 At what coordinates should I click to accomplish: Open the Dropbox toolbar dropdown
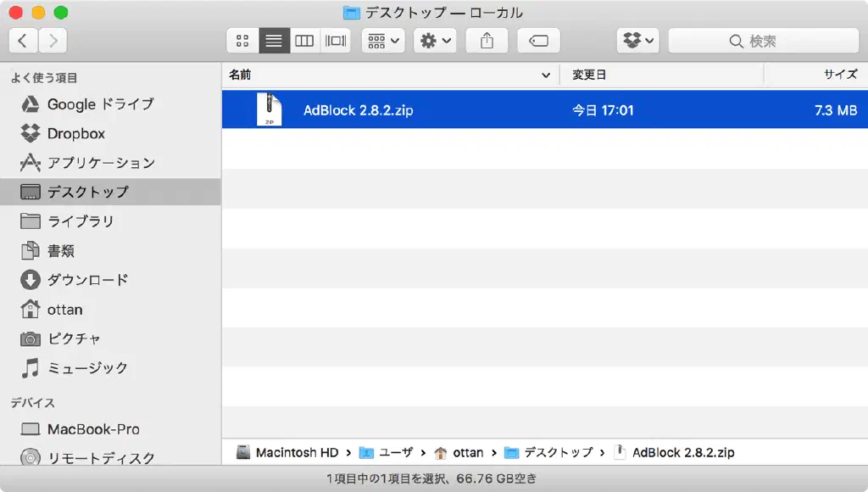click(x=638, y=41)
